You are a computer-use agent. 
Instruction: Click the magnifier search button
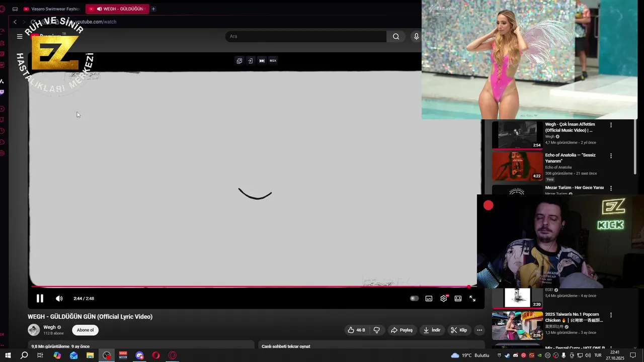(396, 36)
